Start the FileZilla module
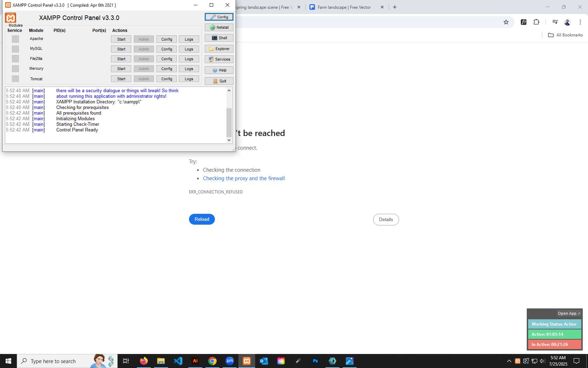This screenshot has width=588, height=368. coord(121,59)
